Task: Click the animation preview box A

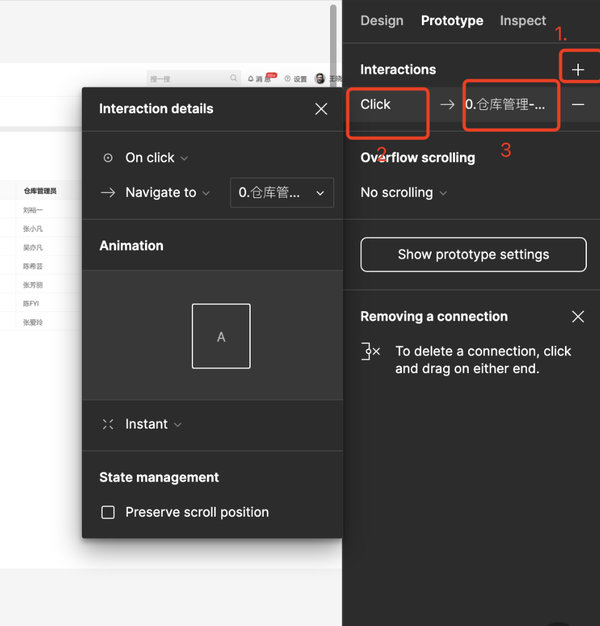Action: coord(221,336)
